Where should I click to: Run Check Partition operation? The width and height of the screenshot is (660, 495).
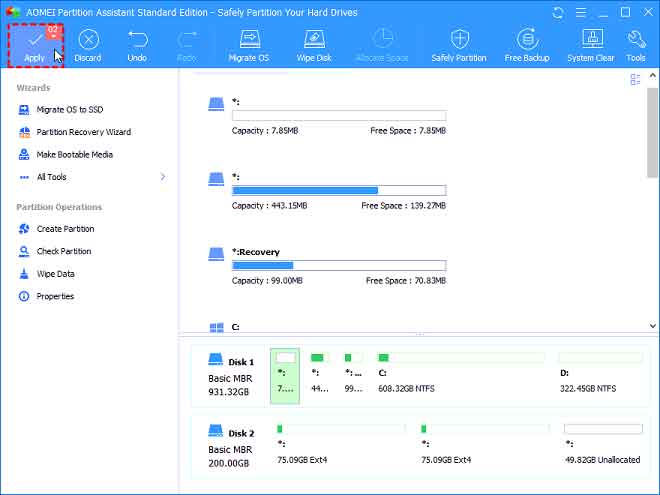(55, 251)
